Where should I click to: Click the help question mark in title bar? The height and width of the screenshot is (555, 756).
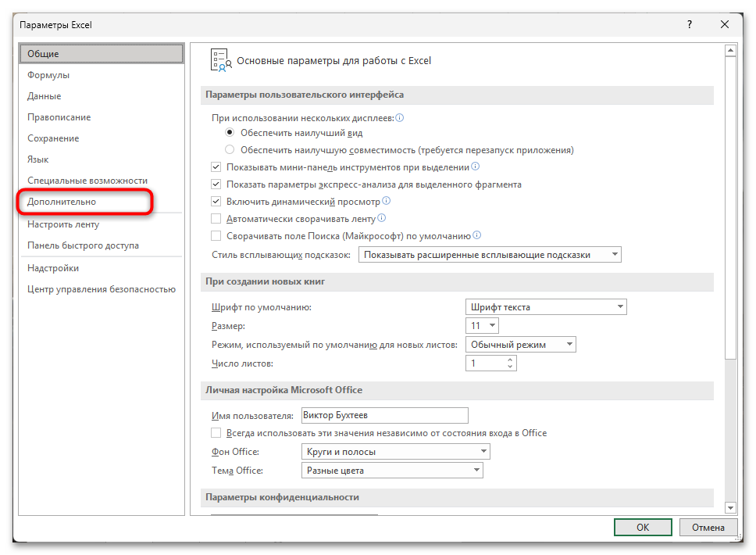[689, 25]
